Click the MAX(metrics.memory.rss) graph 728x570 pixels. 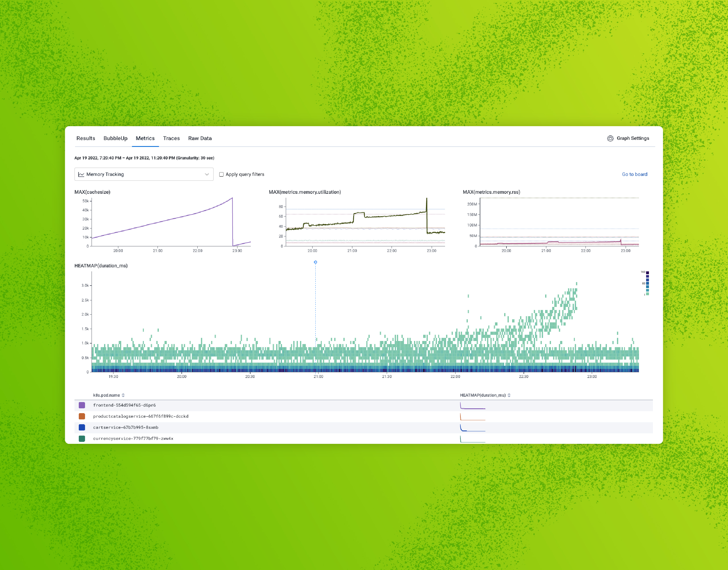click(x=559, y=222)
